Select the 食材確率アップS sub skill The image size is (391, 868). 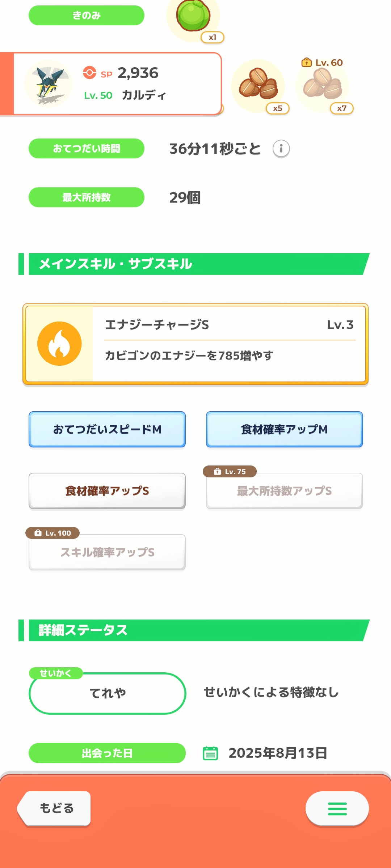(107, 491)
